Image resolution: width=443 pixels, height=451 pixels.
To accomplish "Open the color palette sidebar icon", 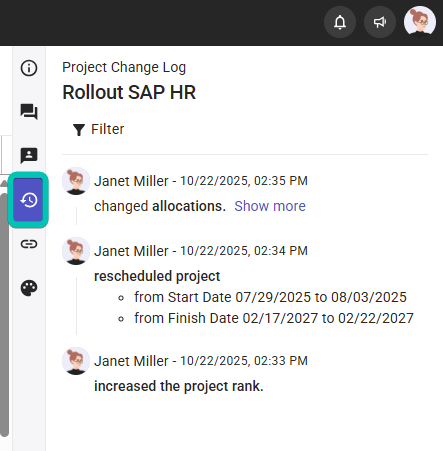I will pos(29,288).
